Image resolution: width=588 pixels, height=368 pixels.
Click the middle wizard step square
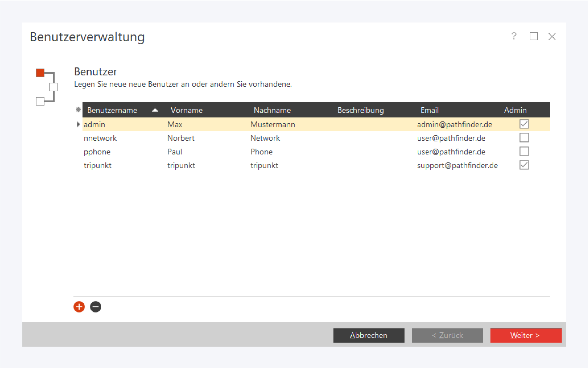(53, 87)
